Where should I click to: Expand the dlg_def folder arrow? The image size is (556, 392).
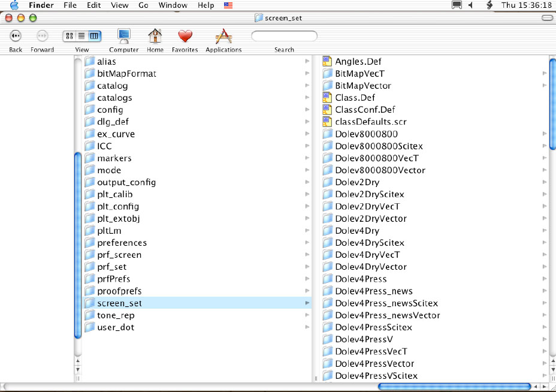[x=307, y=122]
